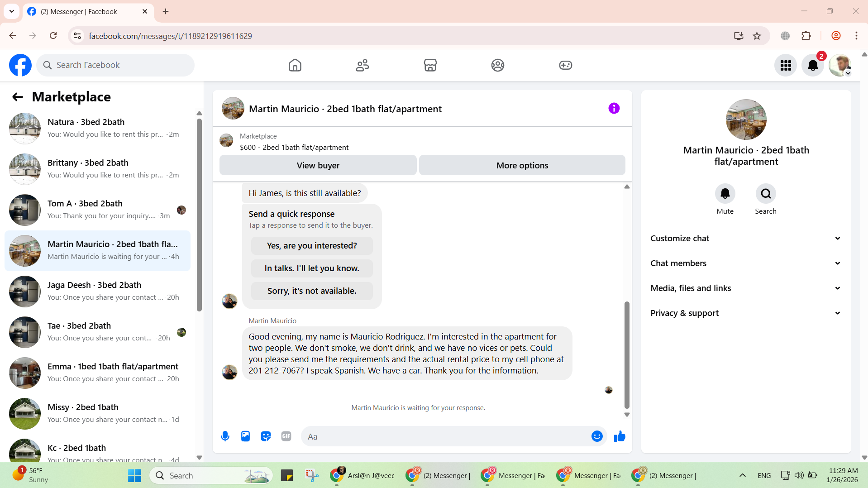
Task: Open the weather widget showing 56°F Sunny
Action: [x=31, y=475]
